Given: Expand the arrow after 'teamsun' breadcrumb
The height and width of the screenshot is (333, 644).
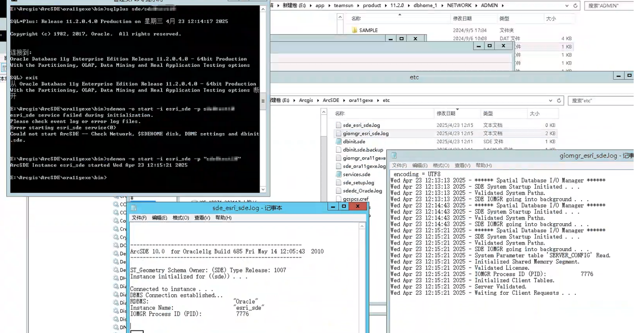Looking at the screenshot, I should (x=358, y=5).
